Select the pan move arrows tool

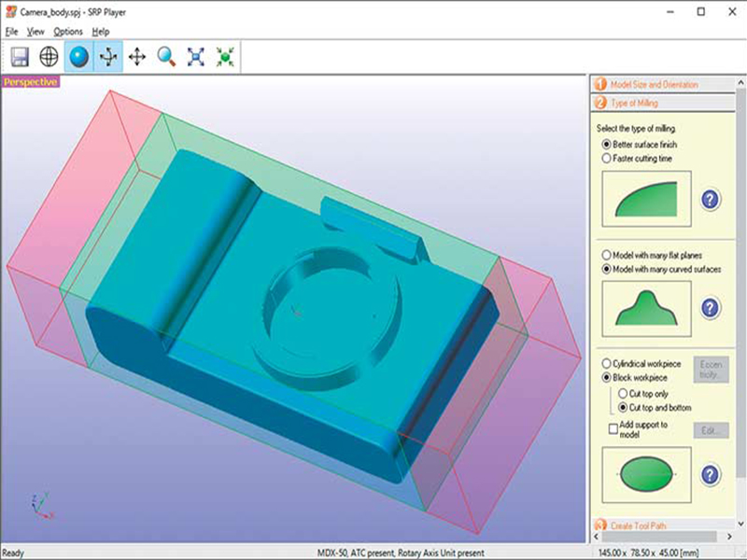pos(137,57)
